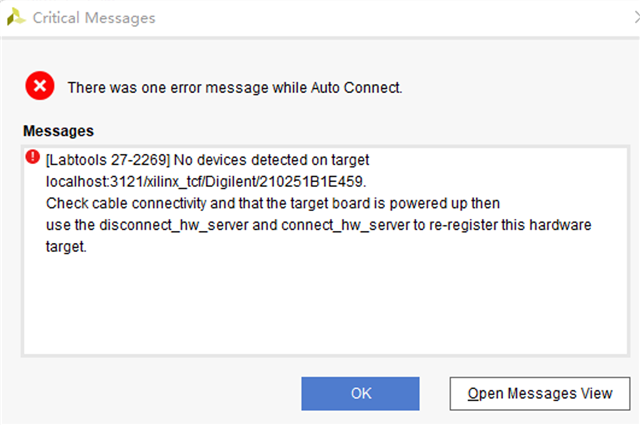The height and width of the screenshot is (425, 640).
Task: Click empty title bar area right of title
Action: pos(400,18)
